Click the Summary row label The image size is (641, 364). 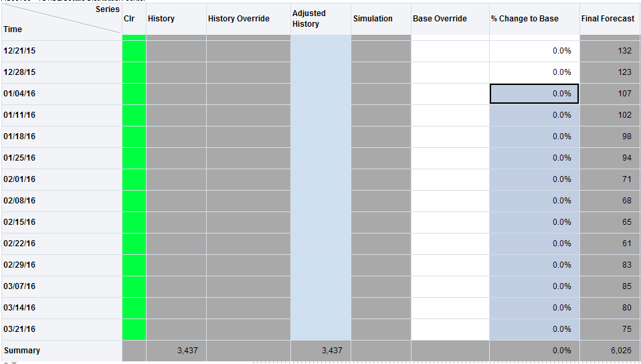pos(62,351)
